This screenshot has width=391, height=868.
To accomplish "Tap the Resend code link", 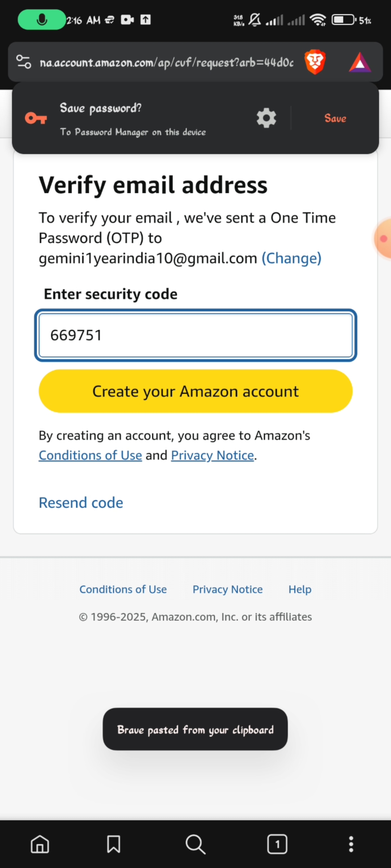I will (x=81, y=503).
